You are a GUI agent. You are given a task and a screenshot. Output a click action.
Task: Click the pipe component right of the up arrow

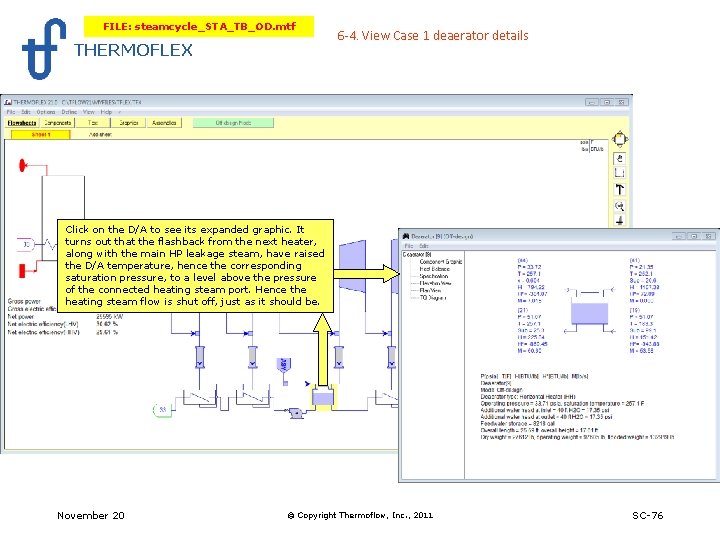point(338,357)
